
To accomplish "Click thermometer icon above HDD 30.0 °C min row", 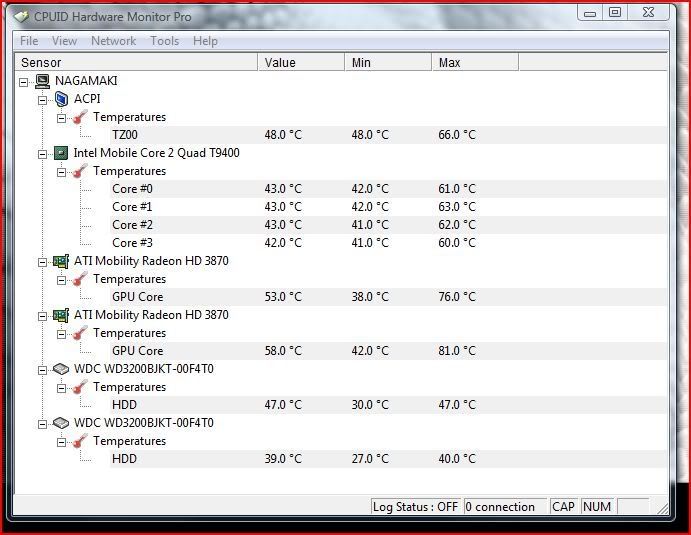I will click(x=80, y=387).
